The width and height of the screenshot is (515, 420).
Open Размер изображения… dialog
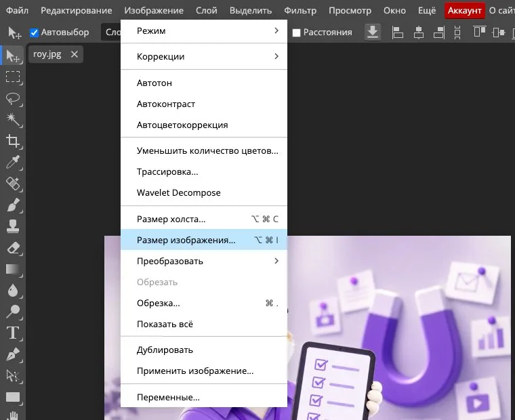pos(204,240)
